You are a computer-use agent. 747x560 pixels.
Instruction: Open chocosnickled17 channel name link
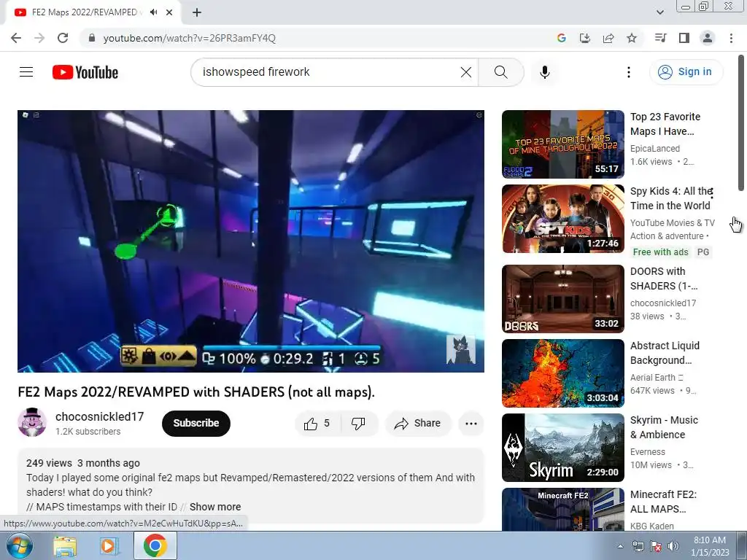point(99,416)
